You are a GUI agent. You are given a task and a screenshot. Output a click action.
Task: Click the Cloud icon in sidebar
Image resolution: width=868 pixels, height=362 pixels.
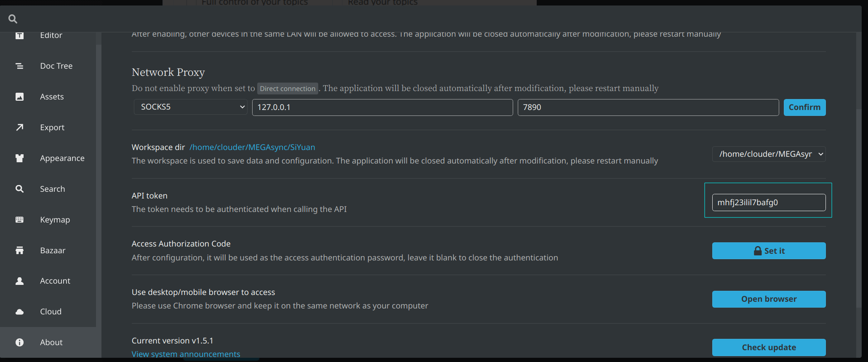coord(19,312)
